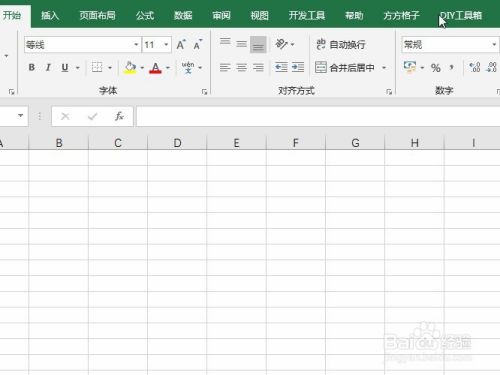This screenshot has width=500, height=375.
Task: Decrease indent icon
Action: coord(281,68)
